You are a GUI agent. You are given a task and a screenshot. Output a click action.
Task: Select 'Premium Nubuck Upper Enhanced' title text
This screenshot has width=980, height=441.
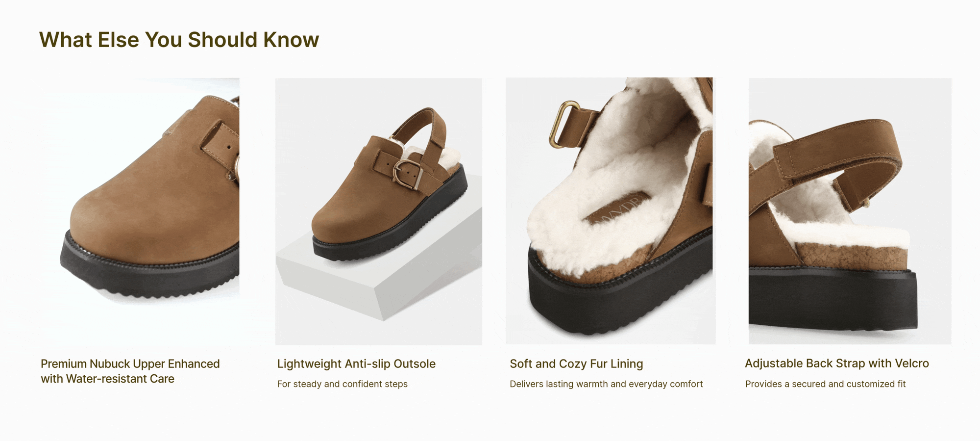pyautogui.click(x=130, y=364)
